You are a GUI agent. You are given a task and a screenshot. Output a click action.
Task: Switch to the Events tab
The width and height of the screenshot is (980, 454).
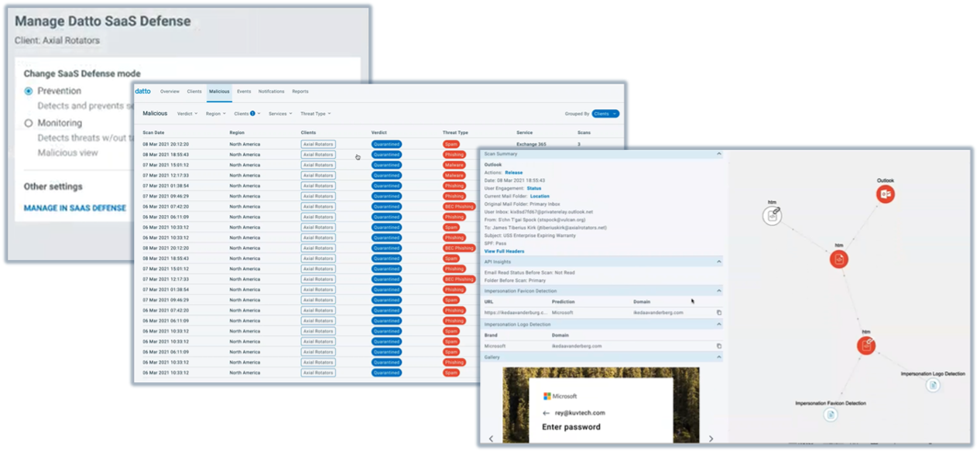pos(244,91)
